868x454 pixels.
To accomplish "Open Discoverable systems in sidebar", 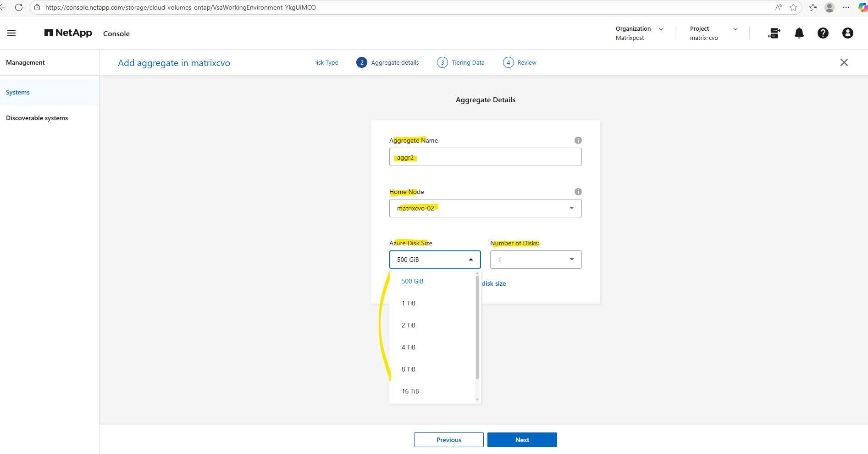I will point(37,118).
